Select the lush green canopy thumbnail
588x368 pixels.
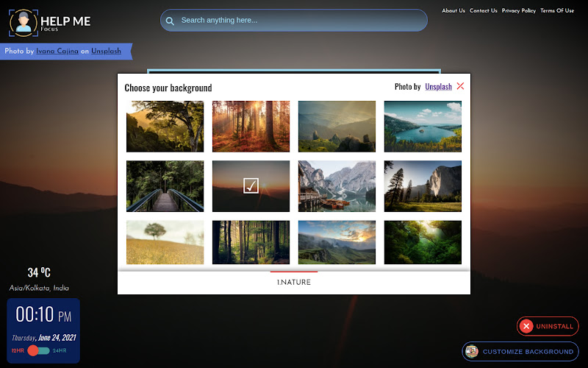coord(423,242)
